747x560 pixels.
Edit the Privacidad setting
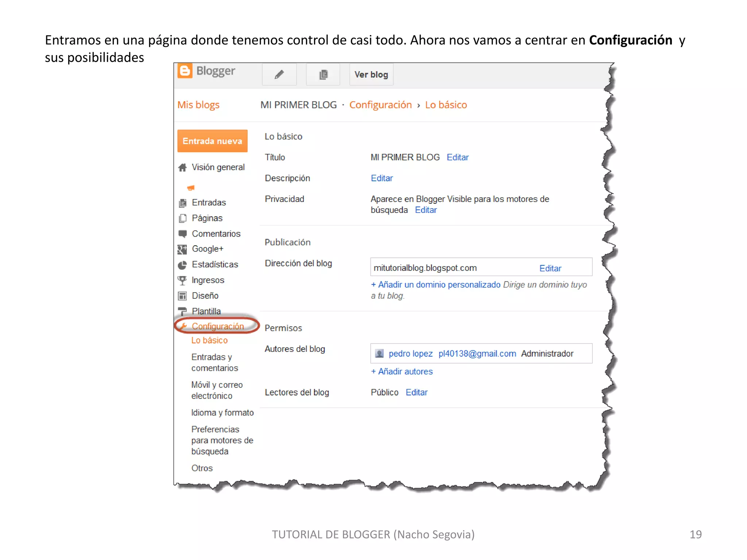[426, 210]
